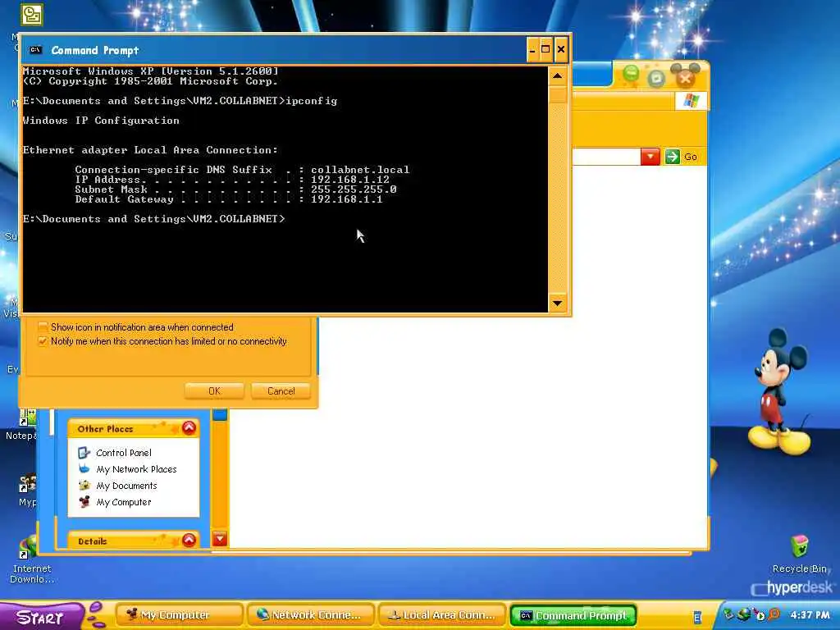
Task: Uncheck Notify me about limited connectivity
Action: 43,341
